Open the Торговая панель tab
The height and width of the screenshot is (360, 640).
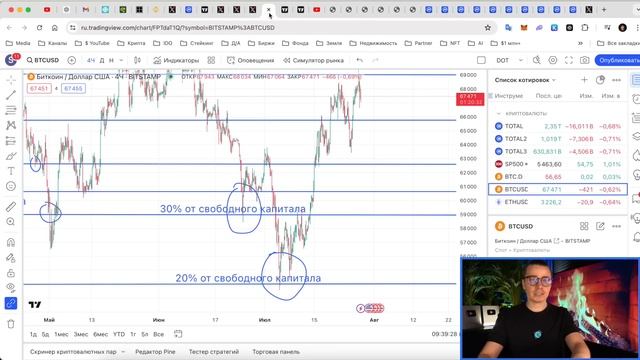coord(276,352)
